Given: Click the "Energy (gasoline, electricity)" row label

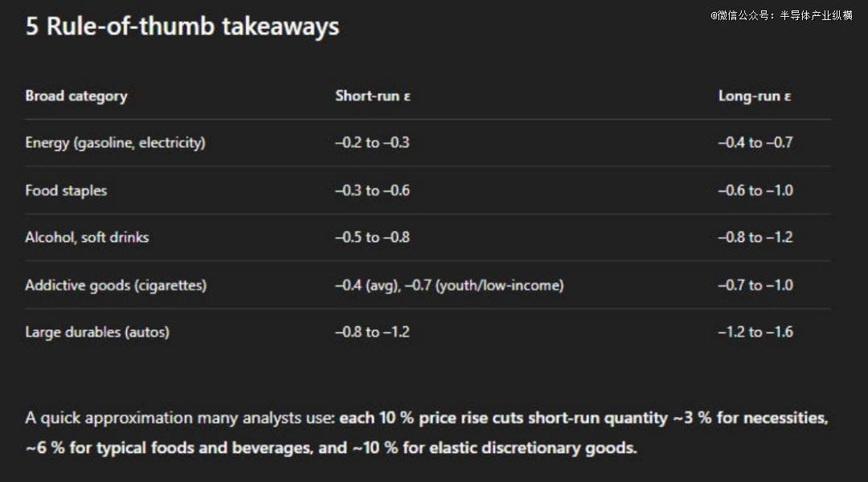Looking at the screenshot, I should [115, 142].
